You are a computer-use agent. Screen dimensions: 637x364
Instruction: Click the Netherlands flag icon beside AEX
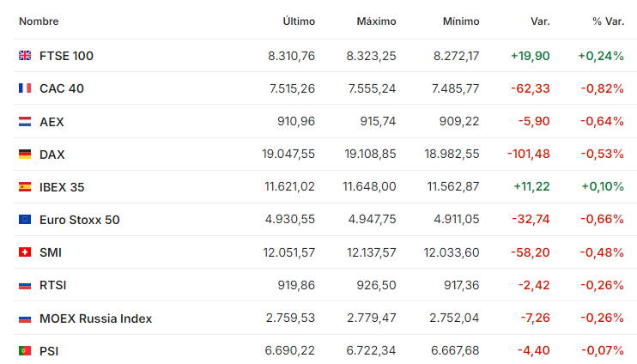pos(25,121)
